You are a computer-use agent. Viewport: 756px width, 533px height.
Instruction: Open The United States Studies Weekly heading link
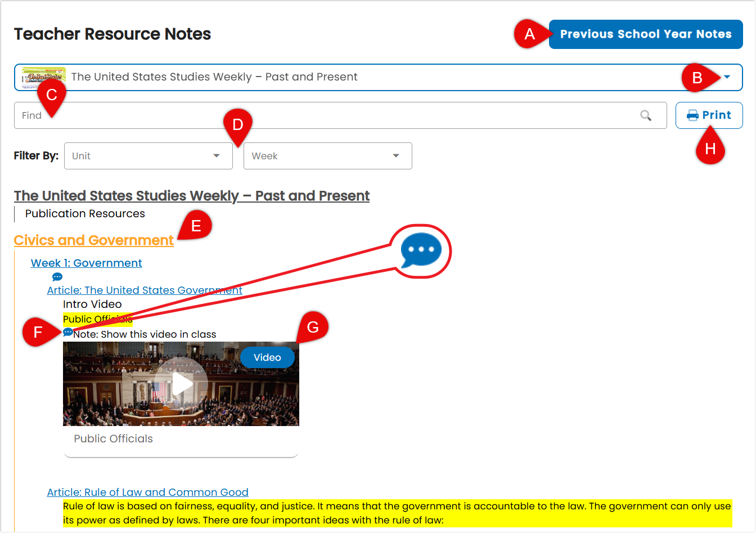click(192, 196)
